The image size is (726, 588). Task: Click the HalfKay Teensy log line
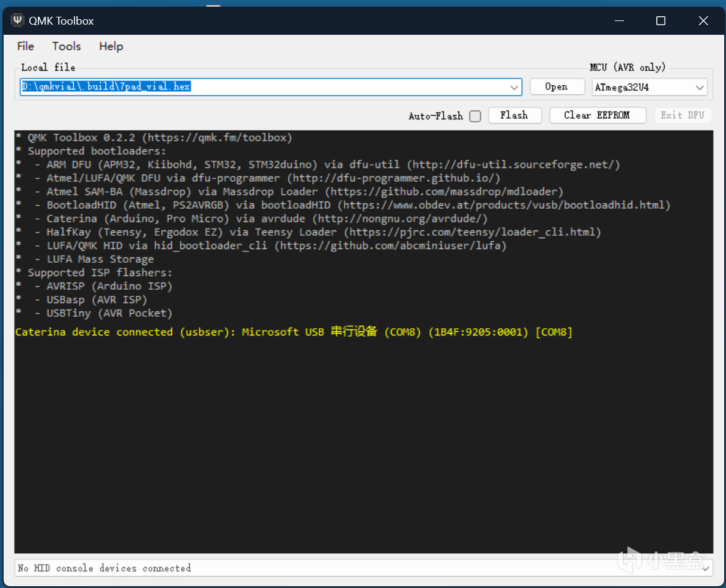point(308,232)
